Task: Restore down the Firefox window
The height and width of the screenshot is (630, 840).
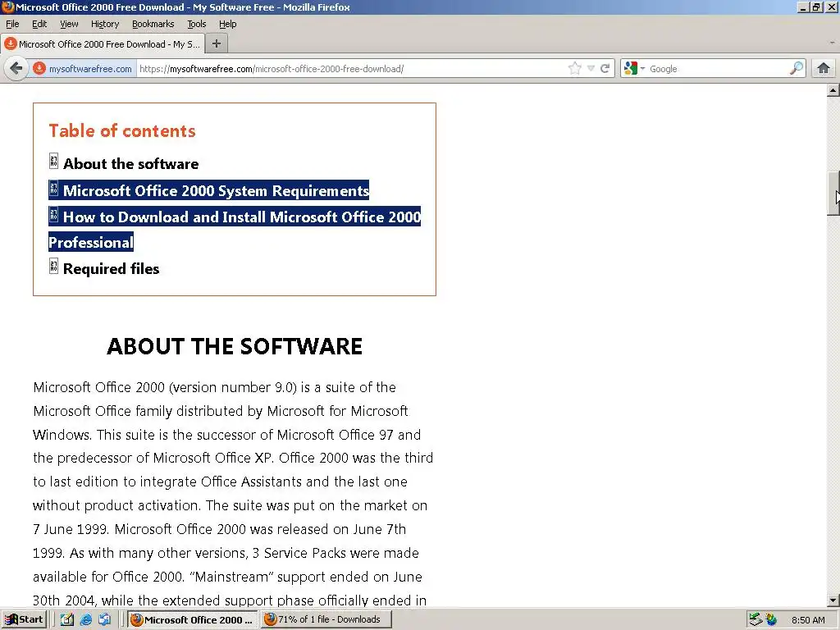Action: [x=817, y=7]
